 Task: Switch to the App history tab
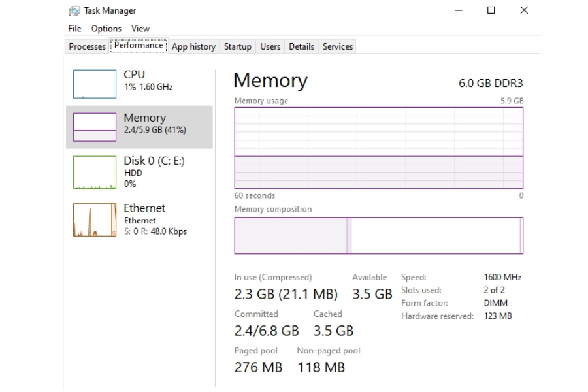(x=193, y=46)
